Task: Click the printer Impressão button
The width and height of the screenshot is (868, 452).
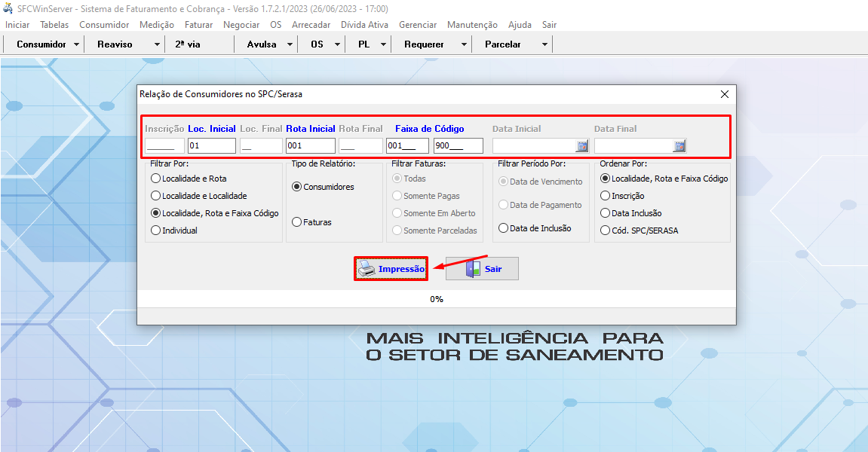Action: pyautogui.click(x=391, y=269)
